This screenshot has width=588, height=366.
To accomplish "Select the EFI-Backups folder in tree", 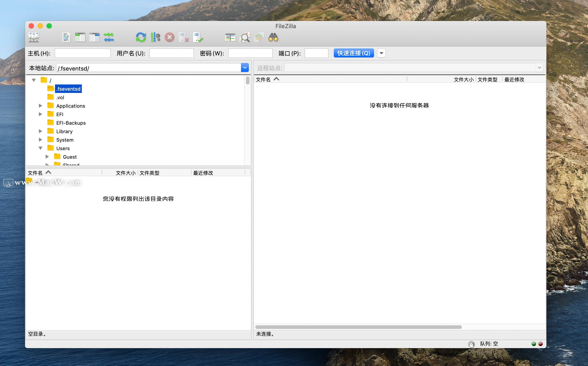I will pyautogui.click(x=71, y=123).
